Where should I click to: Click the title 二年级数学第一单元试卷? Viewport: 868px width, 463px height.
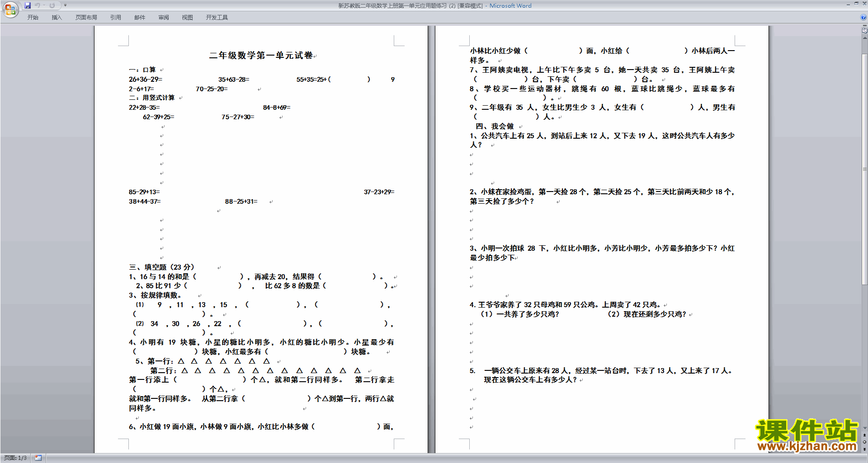click(261, 56)
